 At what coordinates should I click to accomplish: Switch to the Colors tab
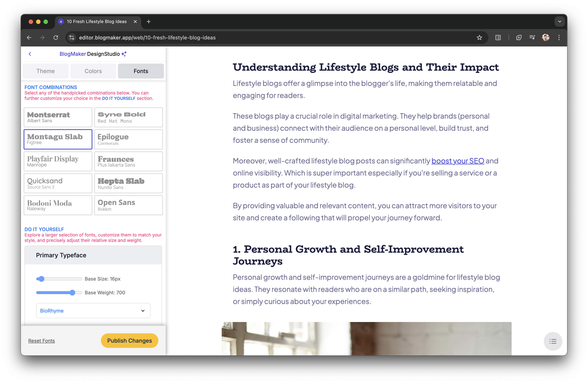pyautogui.click(x=93, y=71)
